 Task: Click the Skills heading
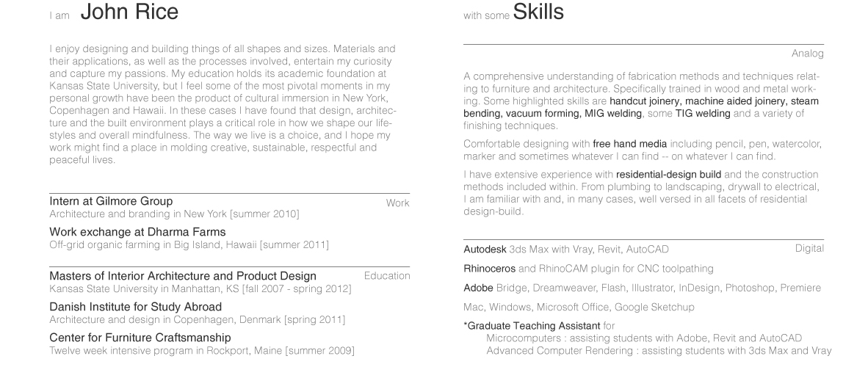pos(538,12)
